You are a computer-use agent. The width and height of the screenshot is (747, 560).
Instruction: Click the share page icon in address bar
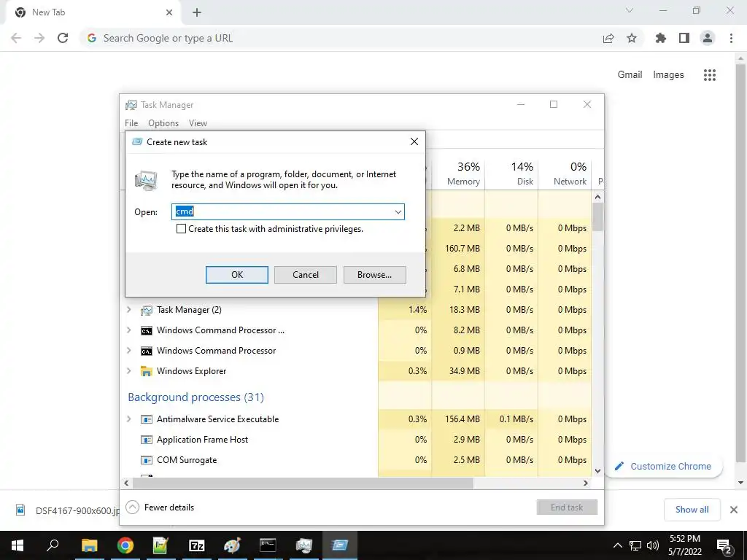pos(608,39)
